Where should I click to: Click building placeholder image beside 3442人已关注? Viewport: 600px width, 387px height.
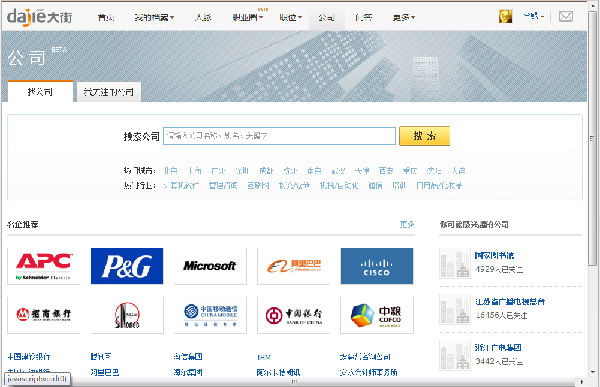click(455, 355)
